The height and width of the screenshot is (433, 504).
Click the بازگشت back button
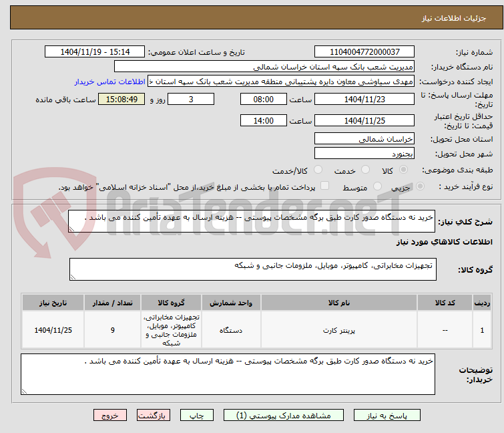click(154, 416)
